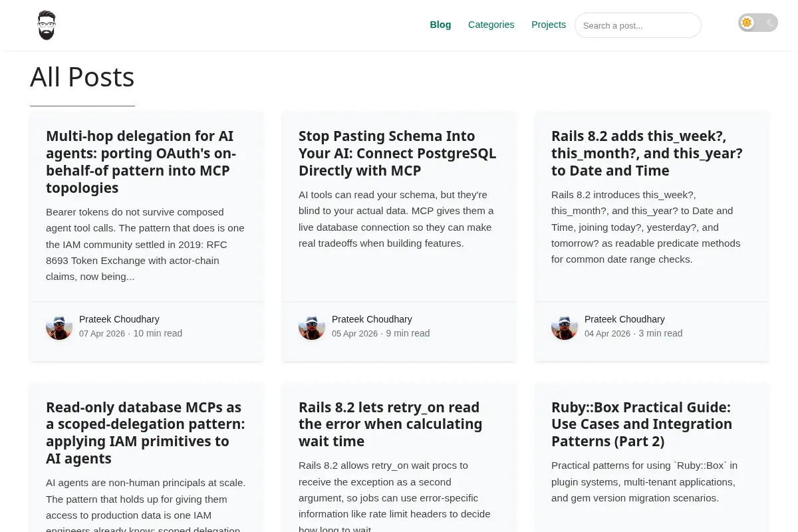This screenshot has height=532, width=798.
Task: Click the Bearer tokens excerpt text
Action: (145, 244)
